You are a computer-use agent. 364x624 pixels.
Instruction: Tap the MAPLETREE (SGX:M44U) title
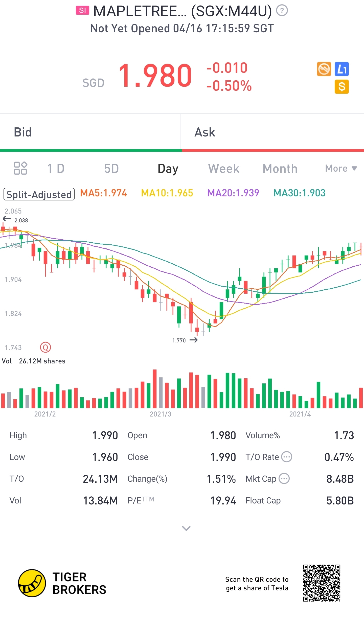point(183,11)
